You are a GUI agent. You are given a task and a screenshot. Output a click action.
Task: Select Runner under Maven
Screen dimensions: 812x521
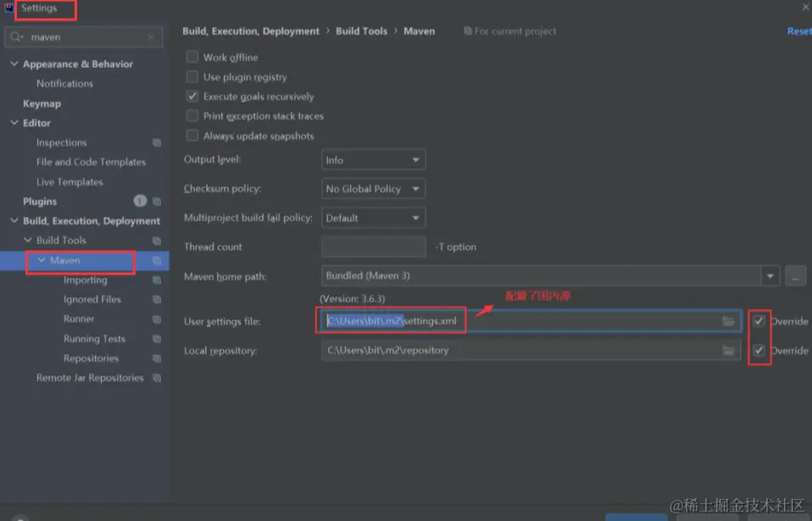click(x=79, y=319)
